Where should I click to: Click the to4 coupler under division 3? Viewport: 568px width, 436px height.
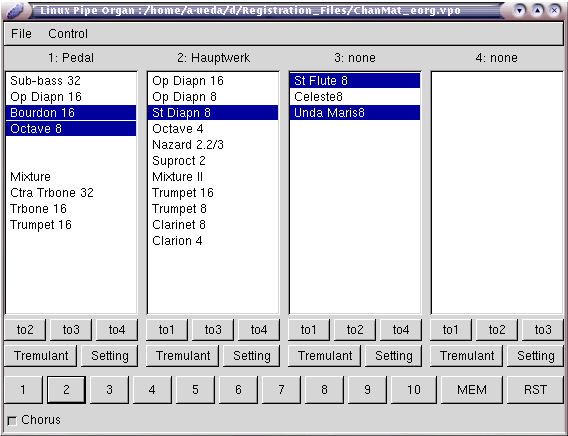pyautogui.click(x=401, y=330)
